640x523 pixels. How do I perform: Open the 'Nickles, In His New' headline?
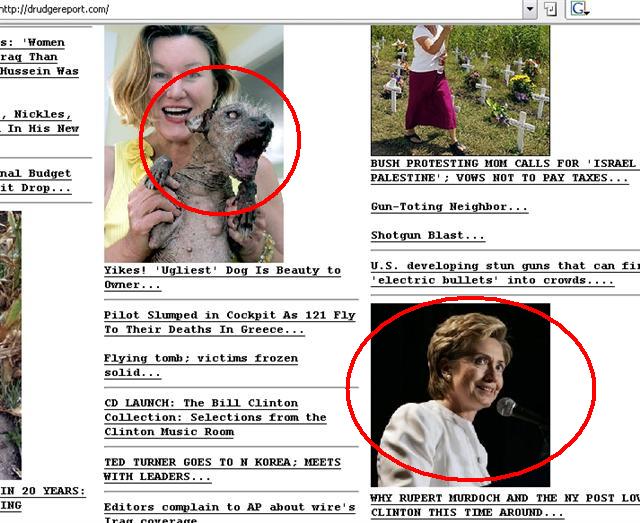point(39,121)
